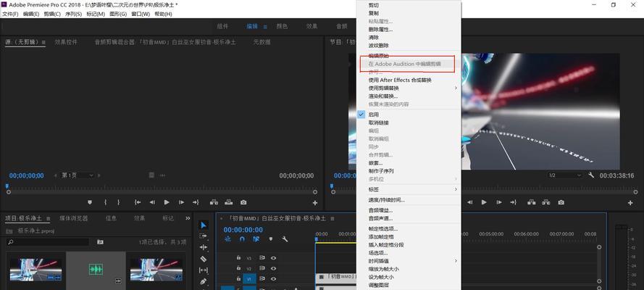Switch to the 组件 workspace
This screenshot has width=644, height=290.
[x=222, y=26]
